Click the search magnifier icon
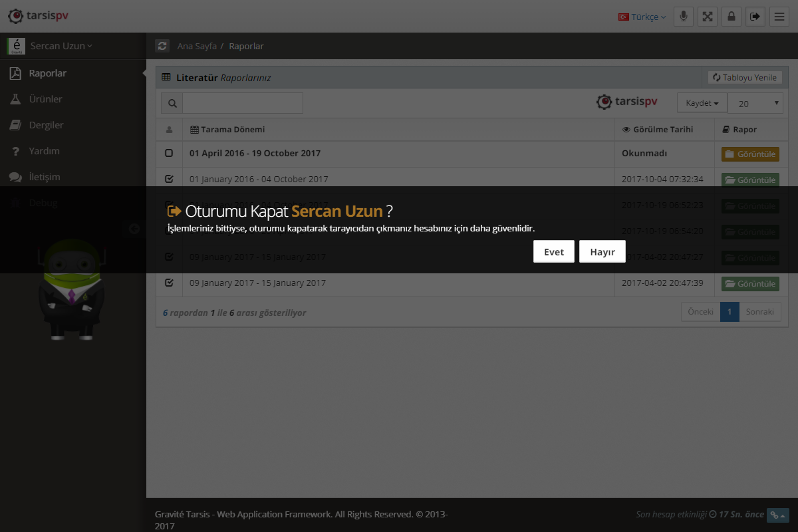The image size is (798, 532). 172,103
